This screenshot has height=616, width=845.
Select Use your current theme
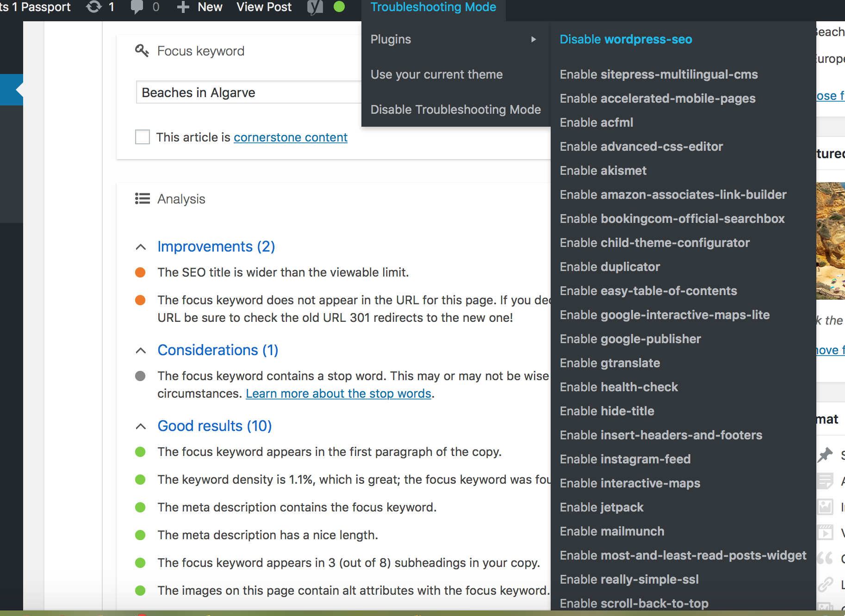[x=436, y=74]
